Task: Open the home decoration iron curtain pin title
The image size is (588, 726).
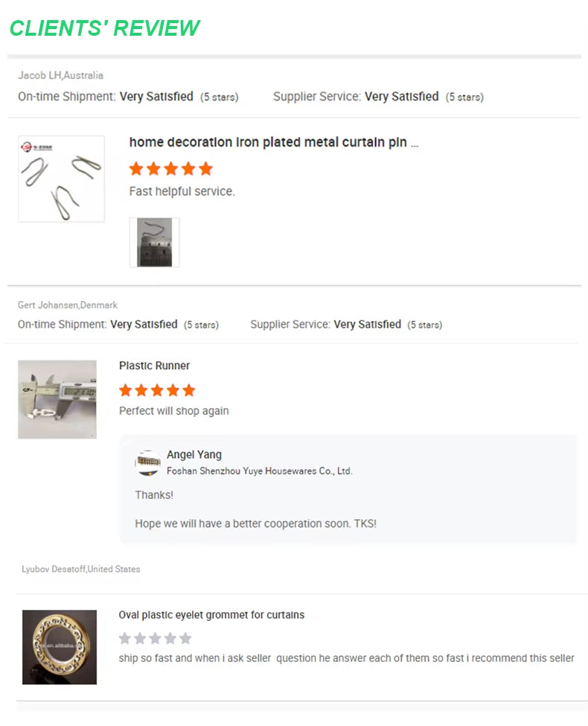Action: click(x=274, y=142)
